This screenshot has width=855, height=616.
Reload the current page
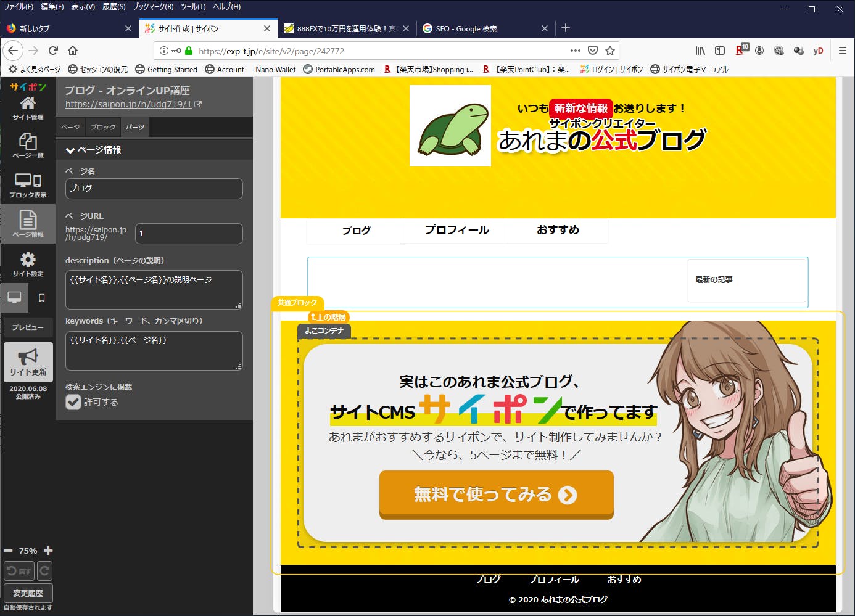click(53, 51)
